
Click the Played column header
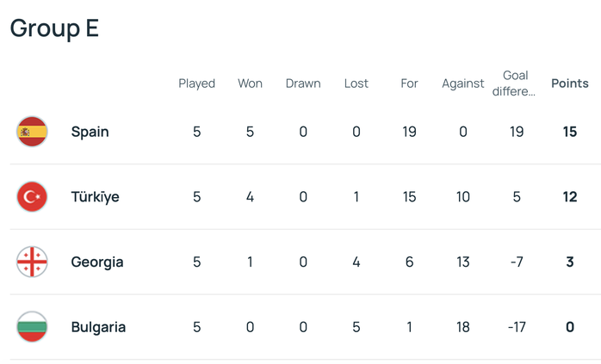pos(196,83)
